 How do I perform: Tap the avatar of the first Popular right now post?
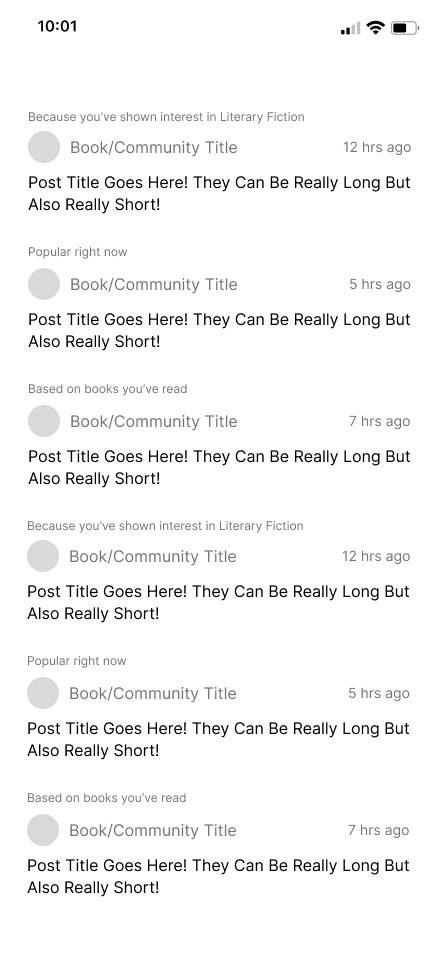tap(44, 284)
